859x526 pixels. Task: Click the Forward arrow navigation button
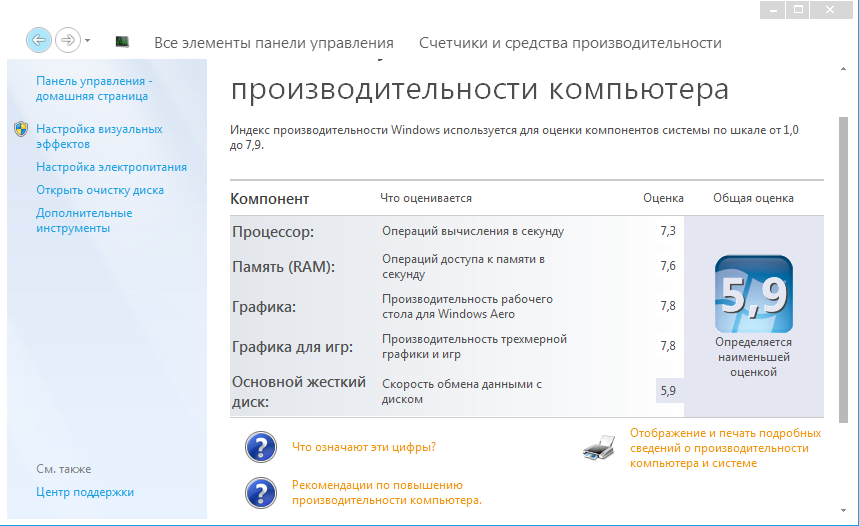click(x=67, y=40)
